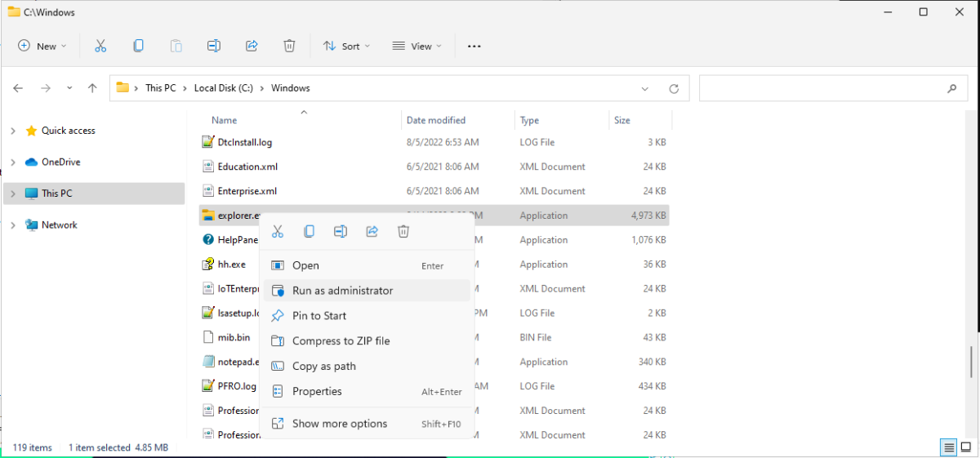Click the BIN File type cell
Image resolution: width=980 pixels, height=458 pixels.
click(536, 337)
